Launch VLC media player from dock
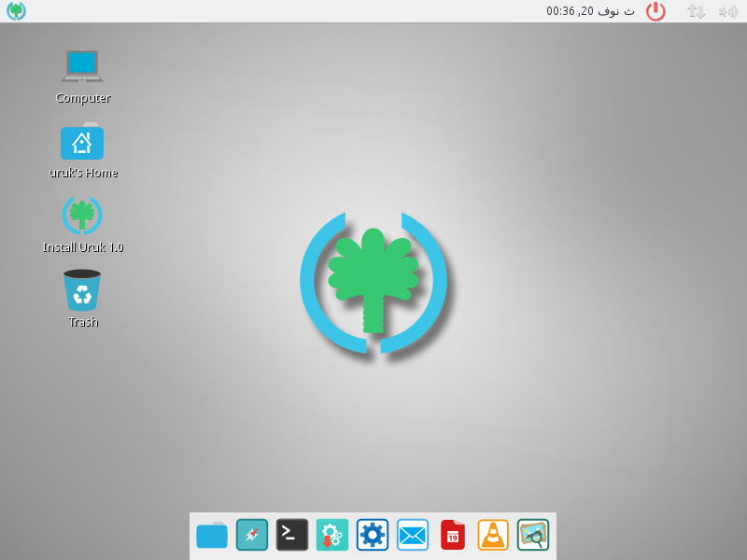The image size is (747, 560). [493, 535]
